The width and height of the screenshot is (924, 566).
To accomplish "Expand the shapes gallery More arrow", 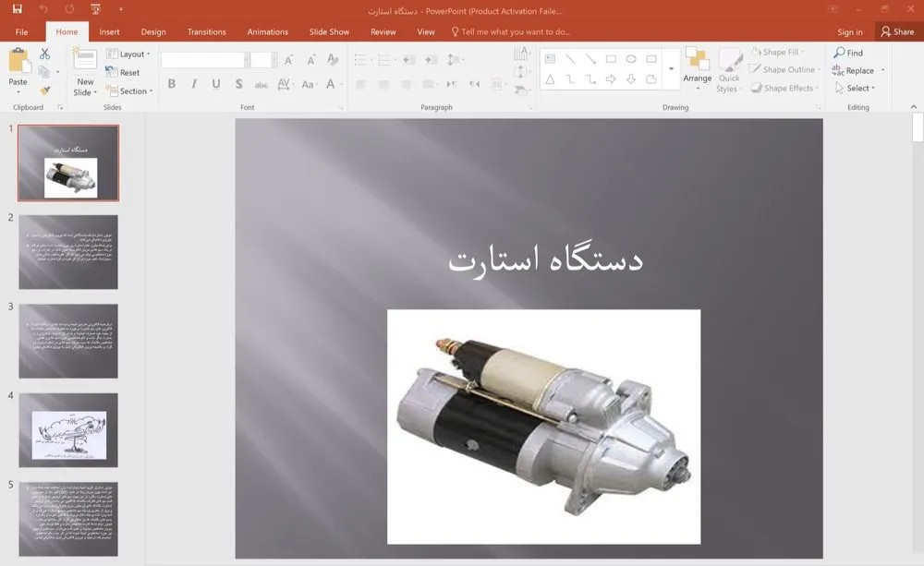I will [671, 69].
